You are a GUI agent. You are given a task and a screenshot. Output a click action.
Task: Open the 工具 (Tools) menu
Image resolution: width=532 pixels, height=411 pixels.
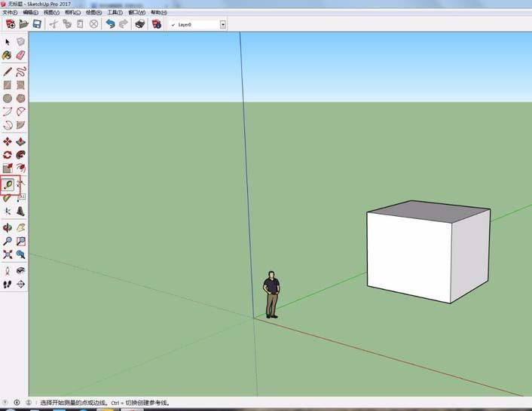115,13
